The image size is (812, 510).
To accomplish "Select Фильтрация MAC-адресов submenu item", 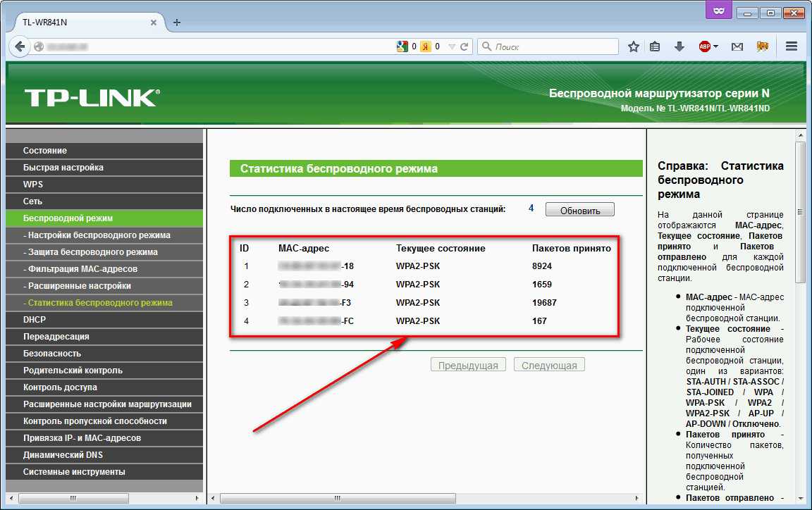I will [80, 269].
